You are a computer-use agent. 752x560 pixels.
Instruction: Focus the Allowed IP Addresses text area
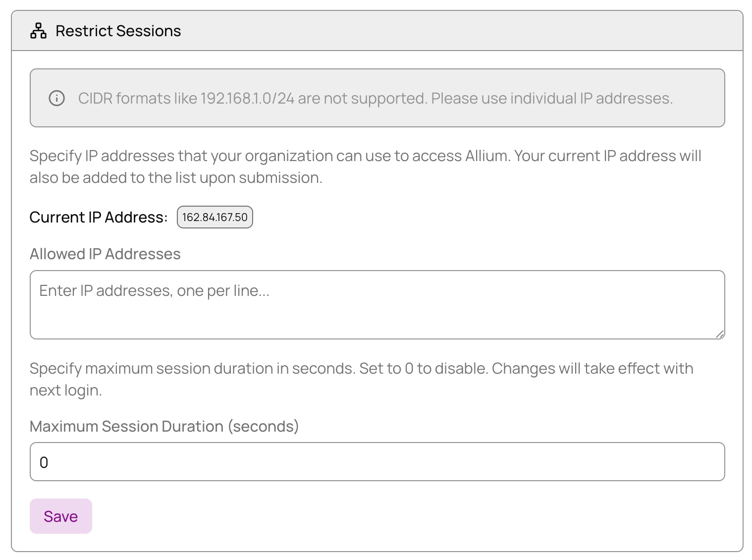376,304
